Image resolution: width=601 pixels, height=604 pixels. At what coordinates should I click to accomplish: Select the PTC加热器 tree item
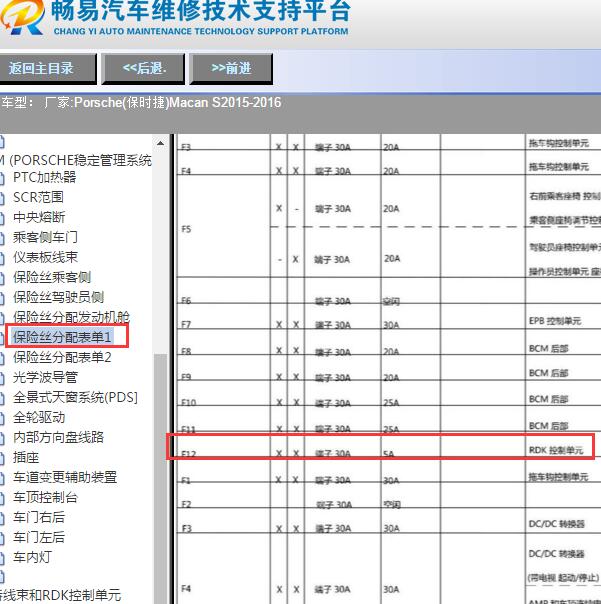coord(45,177)
